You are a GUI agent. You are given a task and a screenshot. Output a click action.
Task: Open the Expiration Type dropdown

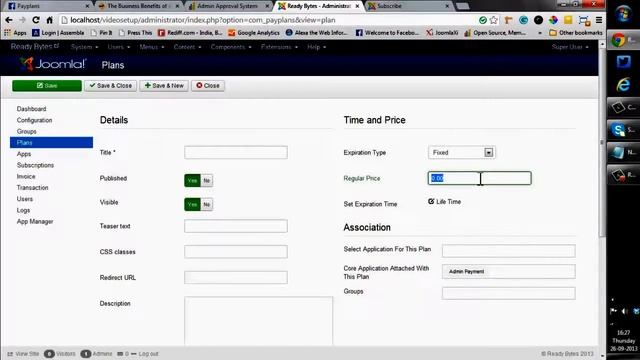coord(462,152)
